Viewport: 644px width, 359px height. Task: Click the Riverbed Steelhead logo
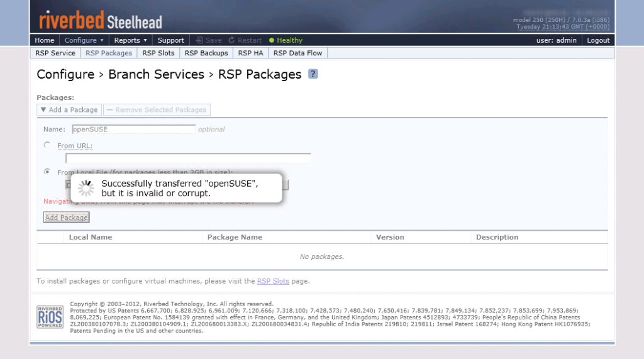(101, 21)
